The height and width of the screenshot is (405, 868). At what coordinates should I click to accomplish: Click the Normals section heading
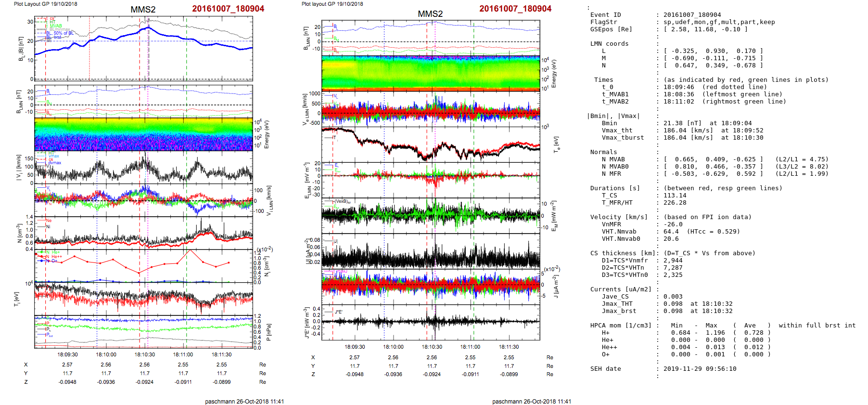603,152
